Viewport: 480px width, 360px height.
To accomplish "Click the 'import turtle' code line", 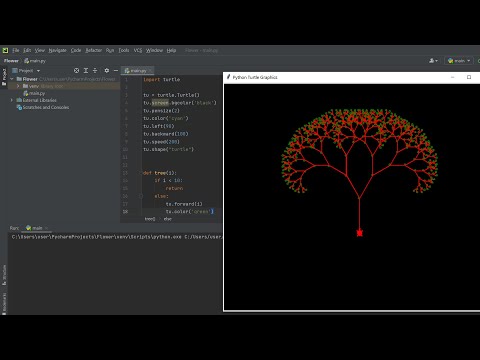I will (162, 80).
